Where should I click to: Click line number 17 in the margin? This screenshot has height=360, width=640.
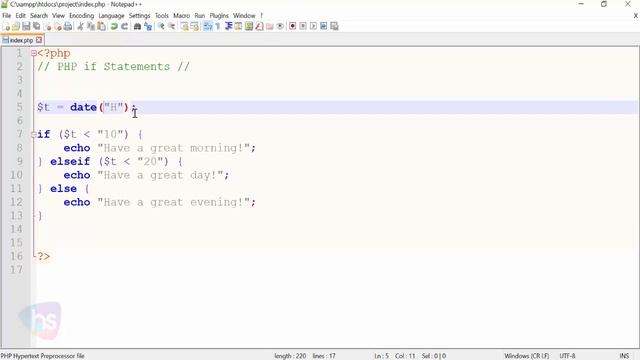(16, 270)
